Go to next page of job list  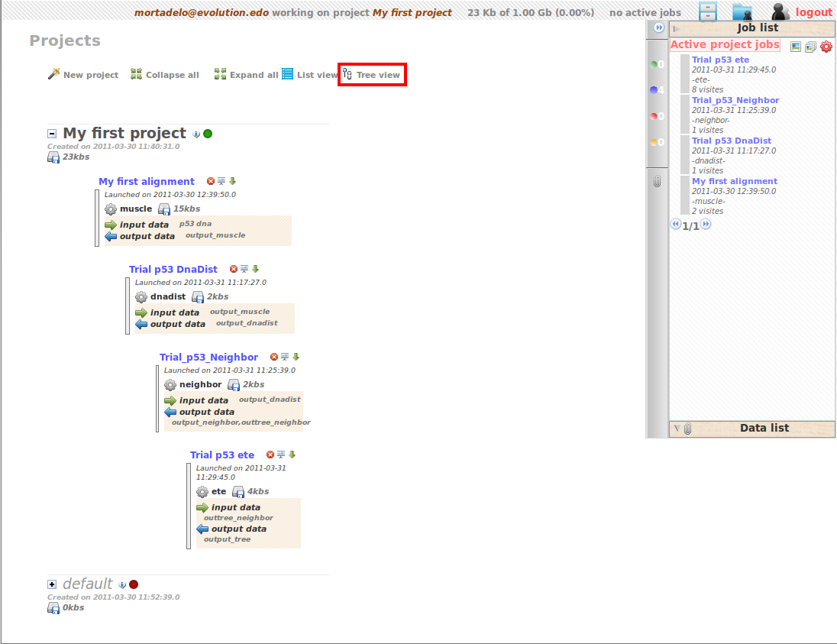coord(706,225)
